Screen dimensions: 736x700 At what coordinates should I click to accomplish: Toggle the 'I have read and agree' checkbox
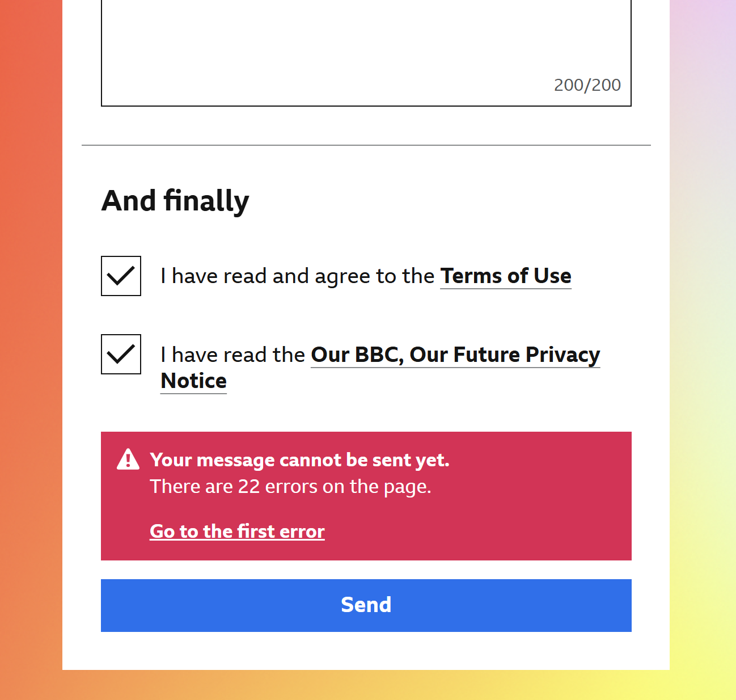(x=121, y=276)
